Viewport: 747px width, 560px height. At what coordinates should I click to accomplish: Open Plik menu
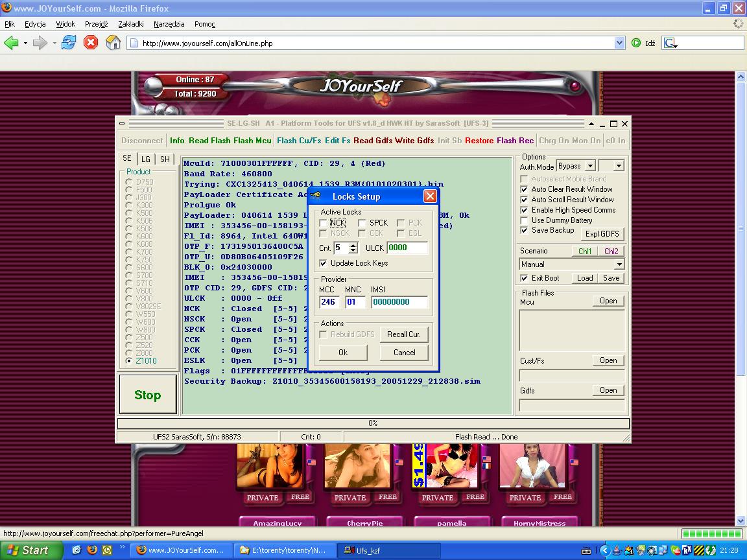pyautogui.click(x=10, y=24)
